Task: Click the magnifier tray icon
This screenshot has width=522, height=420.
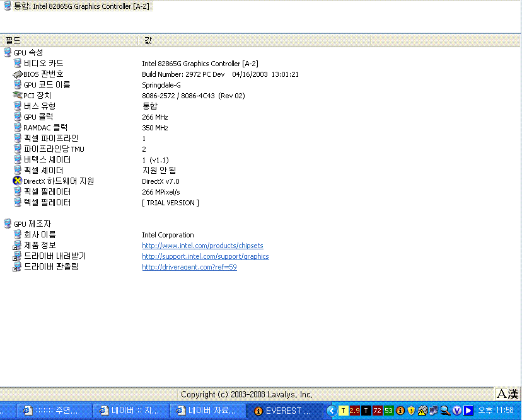Action: pos(446,411)
